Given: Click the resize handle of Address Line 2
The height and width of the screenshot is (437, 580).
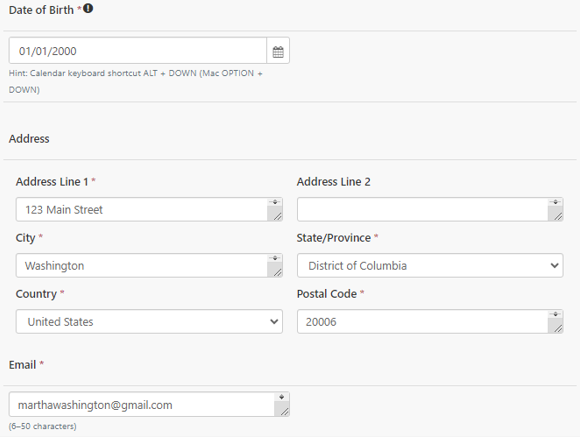Looking at the screenshot, I should click(558, 216).
